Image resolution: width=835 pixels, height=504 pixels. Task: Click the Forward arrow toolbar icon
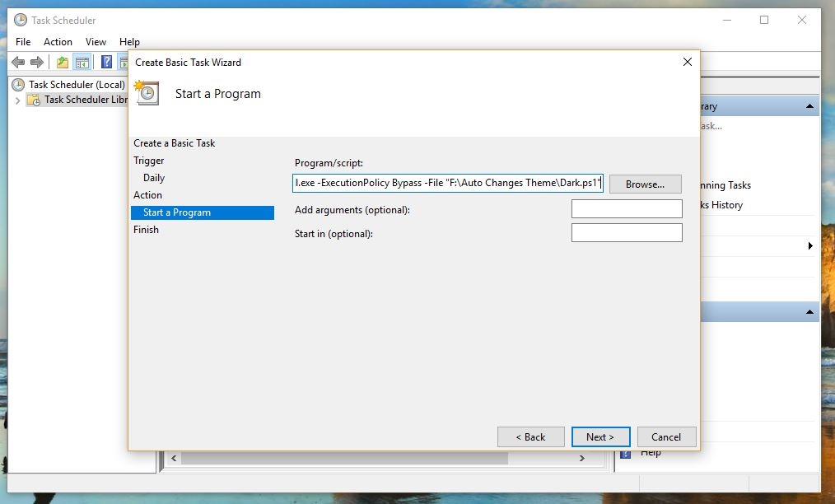37,63
